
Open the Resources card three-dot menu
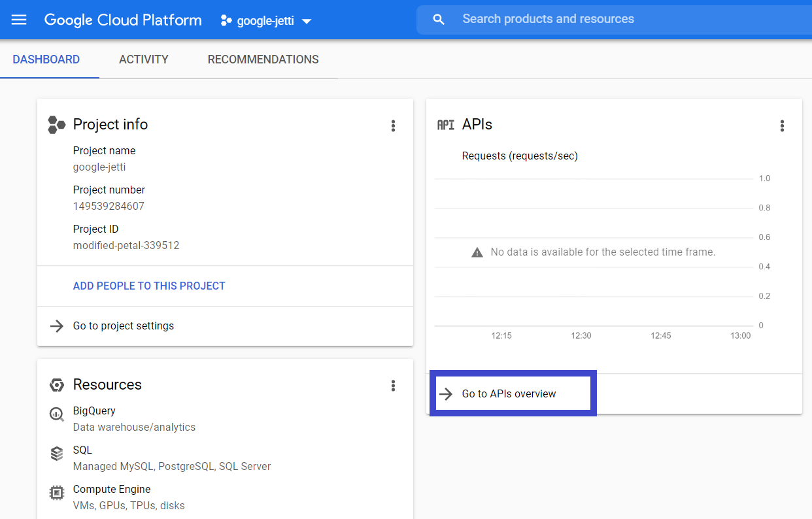pos(393,386)
